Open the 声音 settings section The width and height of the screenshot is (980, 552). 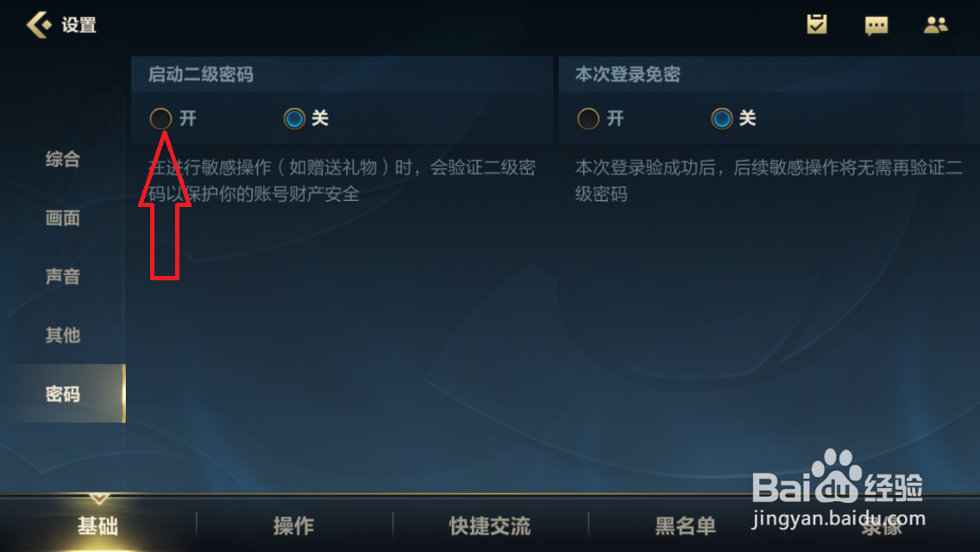(62, 276)
